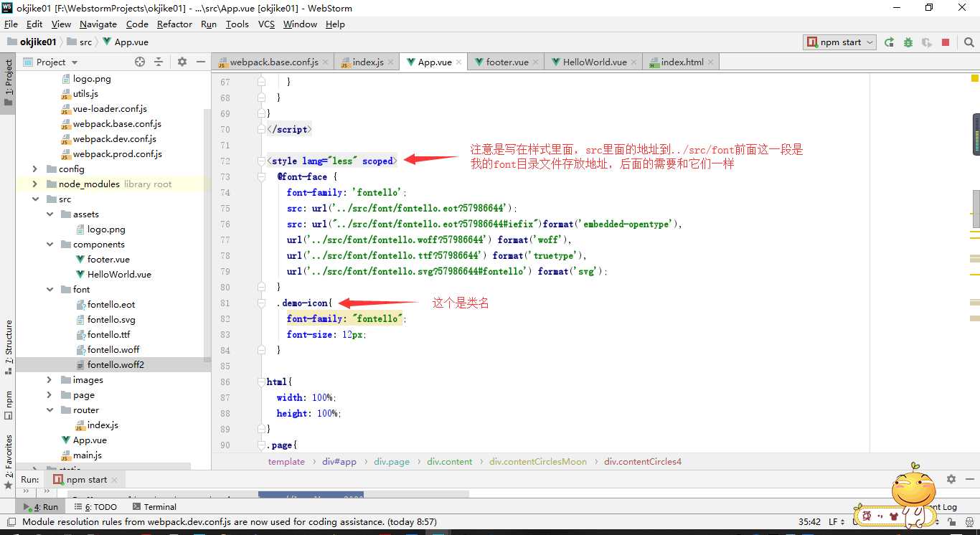Close the webpack.base.conf.js editor tab
980x535 pixels.
[x=325, y=62]
